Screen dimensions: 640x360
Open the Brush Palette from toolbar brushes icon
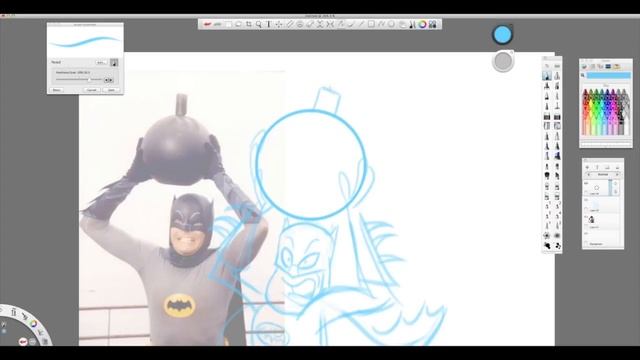[412, 24]
